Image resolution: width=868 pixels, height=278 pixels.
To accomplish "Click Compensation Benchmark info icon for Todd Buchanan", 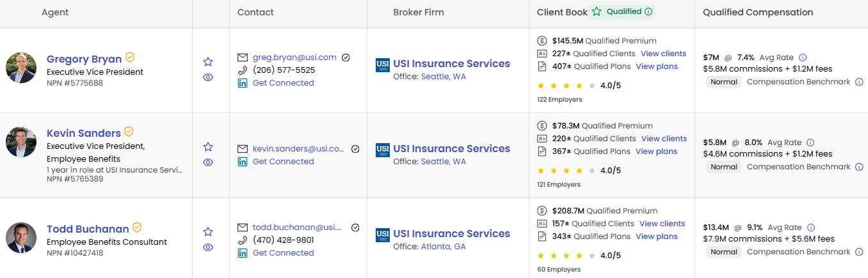I will [x=860, y=252].
